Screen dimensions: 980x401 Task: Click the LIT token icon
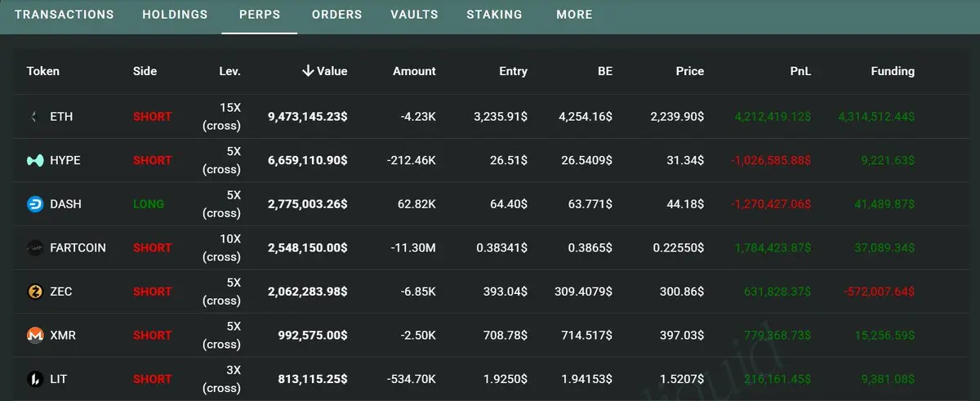(x=35, y=379)
